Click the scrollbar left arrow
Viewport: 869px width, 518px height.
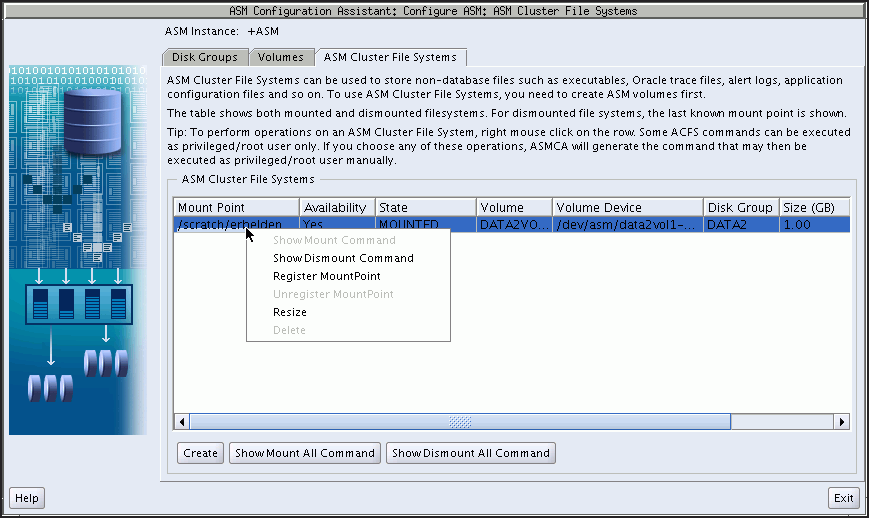182,422
